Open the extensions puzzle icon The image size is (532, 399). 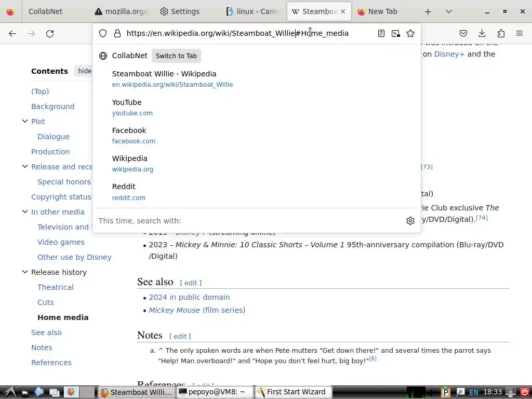coord(501,33)
